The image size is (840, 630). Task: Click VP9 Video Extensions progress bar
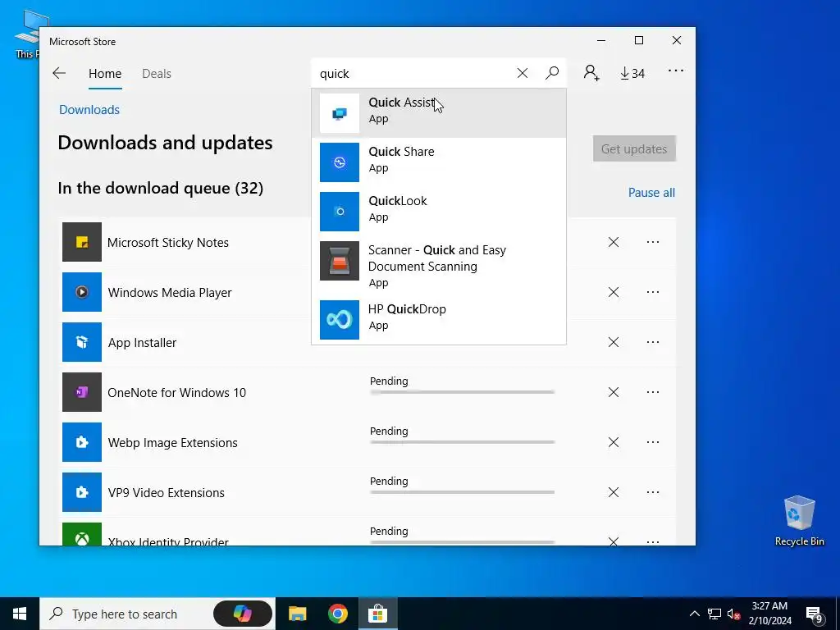(x=462, y=492)
